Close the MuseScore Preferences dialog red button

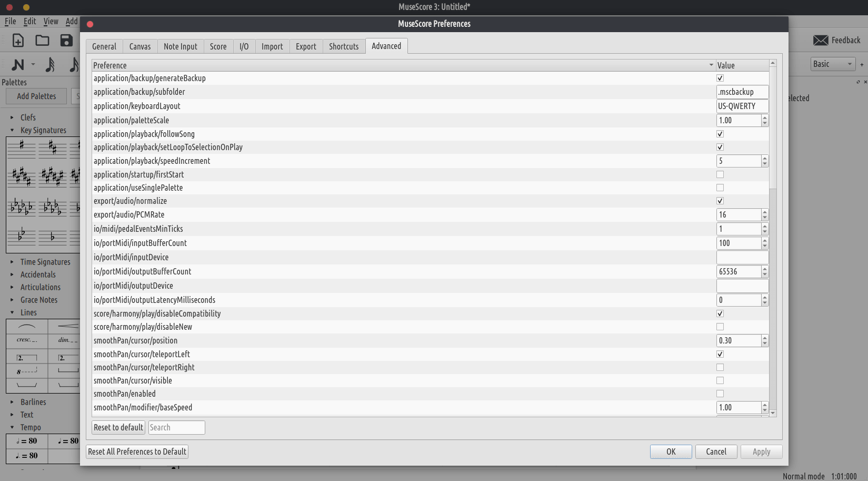(x=90, y=24)
